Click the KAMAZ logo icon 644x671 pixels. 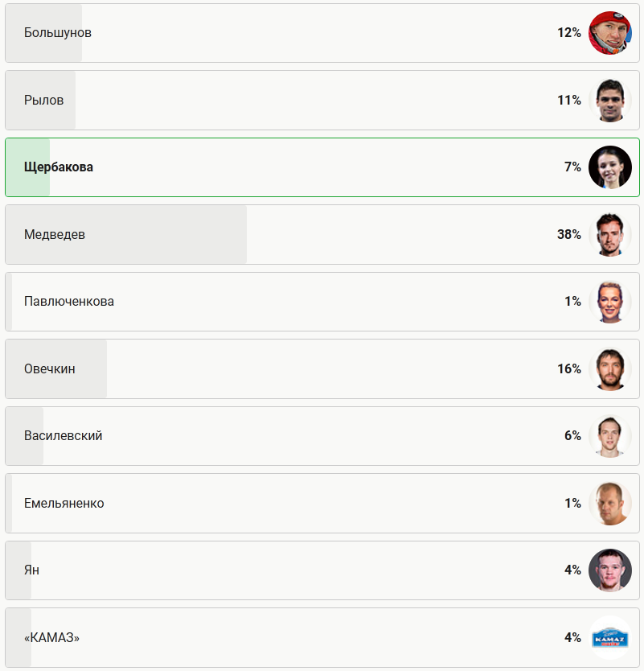[610, 638]
